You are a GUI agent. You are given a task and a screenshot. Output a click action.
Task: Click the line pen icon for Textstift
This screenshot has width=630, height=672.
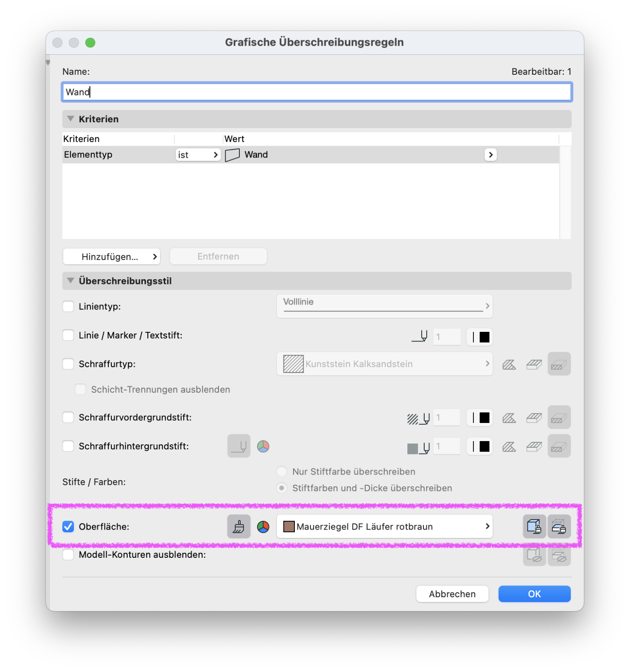[x=420, y=336]
